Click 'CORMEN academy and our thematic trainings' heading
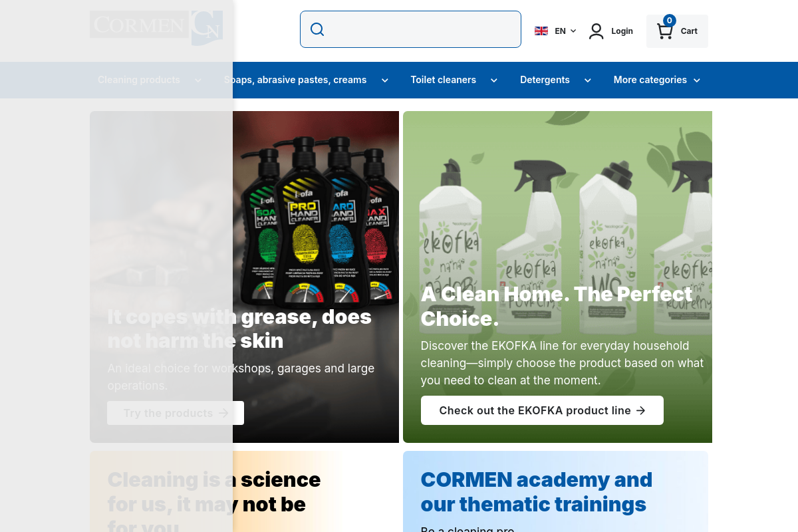Viewport: 798px width, 532px height. (x=537, y=492)
